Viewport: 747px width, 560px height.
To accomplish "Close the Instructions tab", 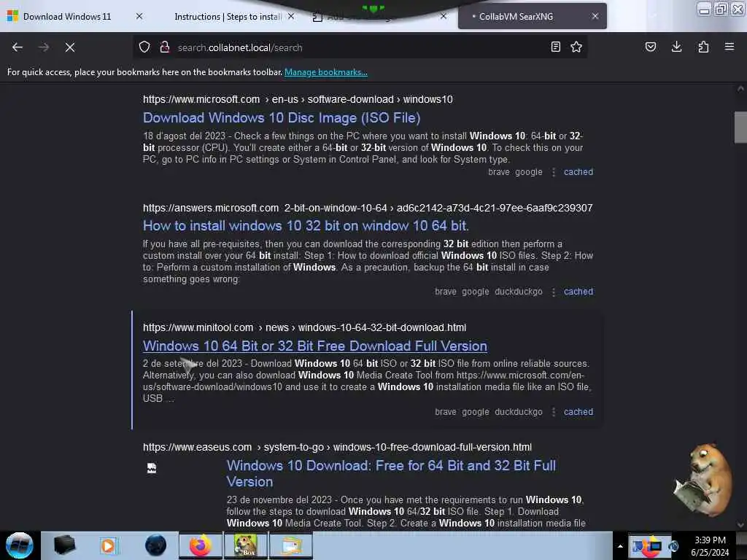I will click(291, 16).
